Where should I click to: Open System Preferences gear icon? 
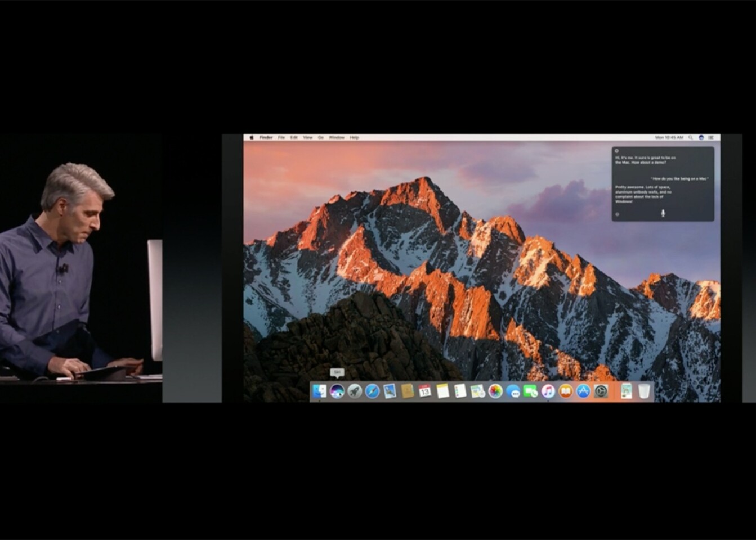[x=601, y=391]
